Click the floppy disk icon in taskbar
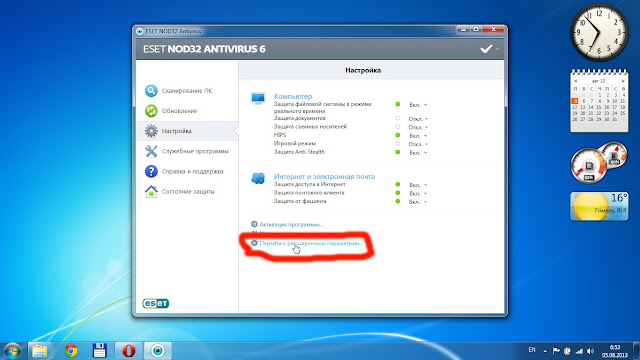 pos(100,351)
